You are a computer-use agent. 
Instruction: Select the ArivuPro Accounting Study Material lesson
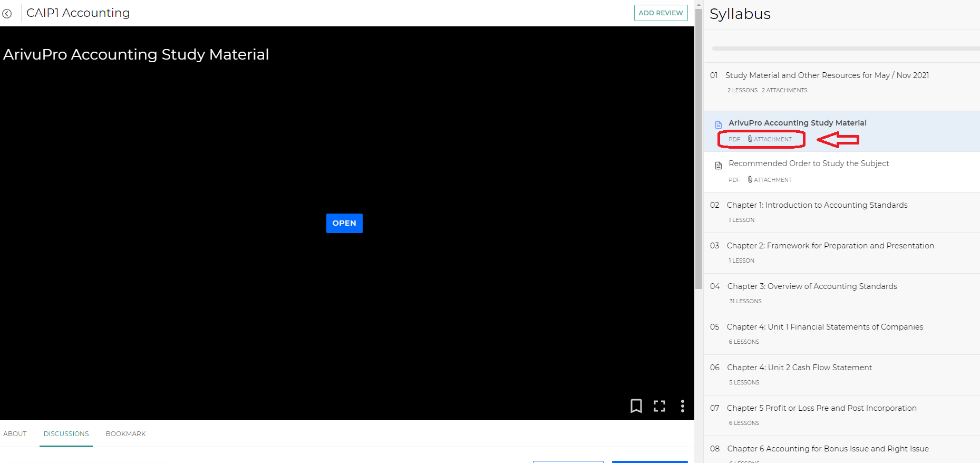pyautogui.click(x=842, y=131)
